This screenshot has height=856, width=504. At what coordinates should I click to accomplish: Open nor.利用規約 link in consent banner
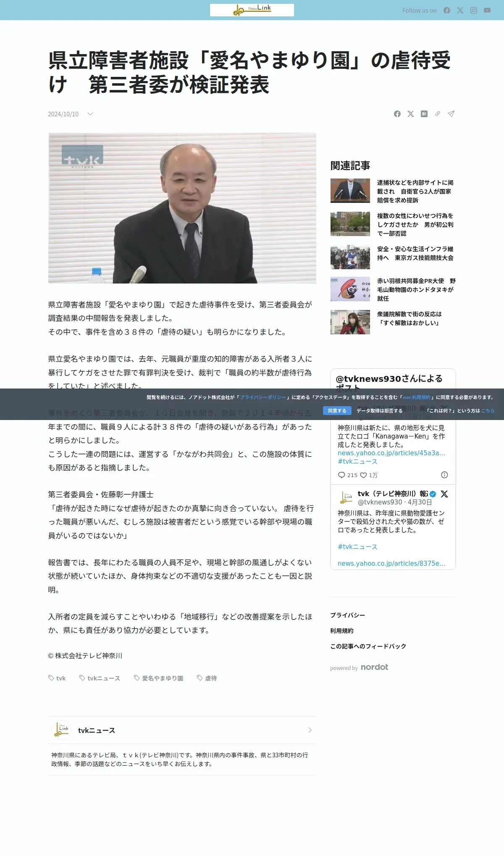tap(417, 397)
